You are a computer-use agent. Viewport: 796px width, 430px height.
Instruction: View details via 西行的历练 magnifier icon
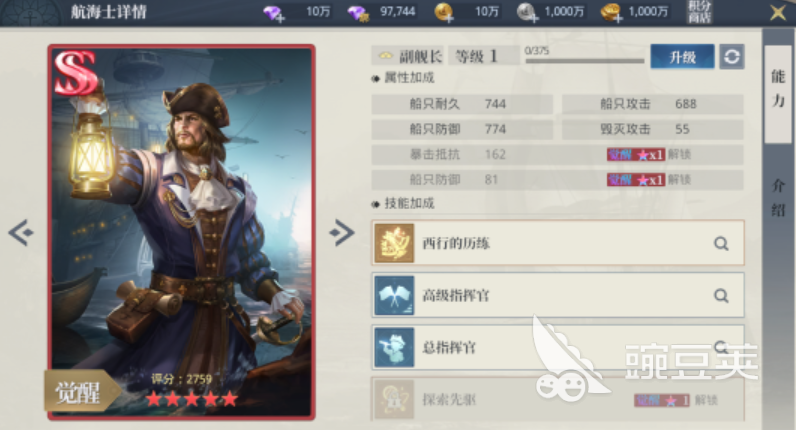(x=721, y=244)
